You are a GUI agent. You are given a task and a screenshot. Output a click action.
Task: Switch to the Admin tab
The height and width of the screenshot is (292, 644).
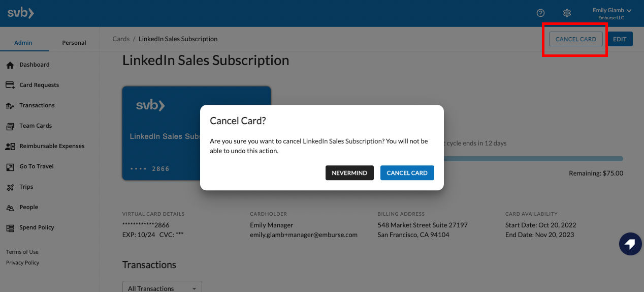tap(23, 43)
